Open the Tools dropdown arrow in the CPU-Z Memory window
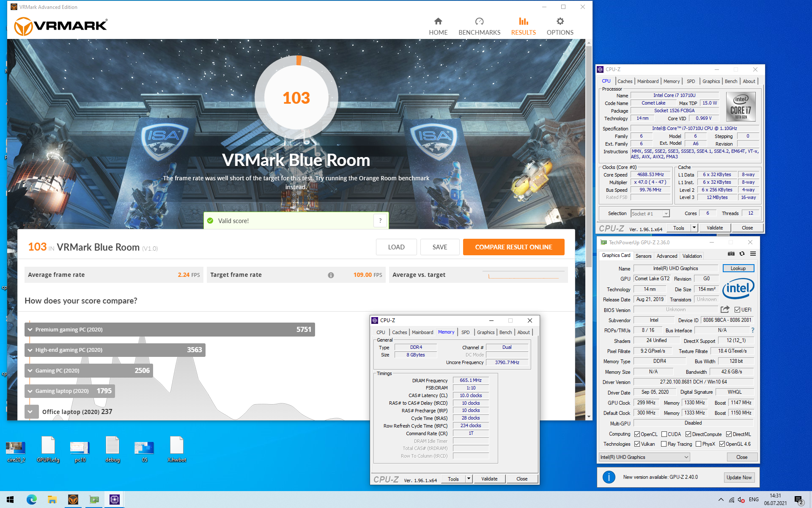This screenshot has width=812, height=508. (469, 479)
